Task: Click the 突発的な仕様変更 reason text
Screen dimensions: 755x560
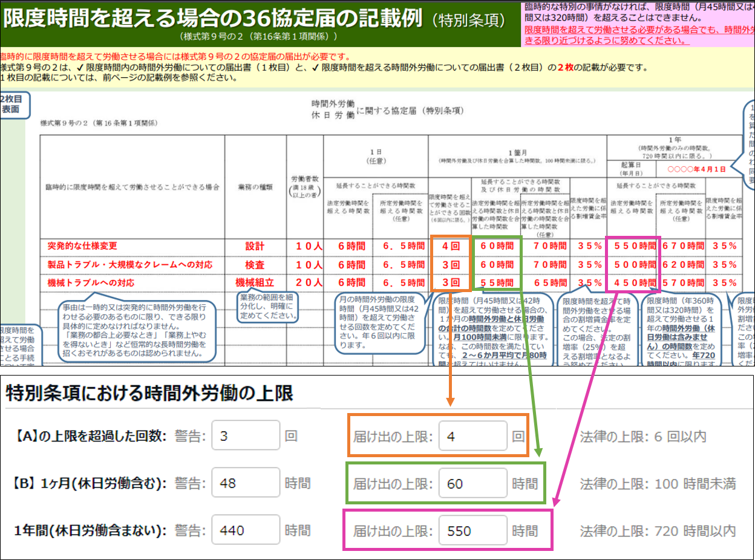Action: click(x=82, y=246)
